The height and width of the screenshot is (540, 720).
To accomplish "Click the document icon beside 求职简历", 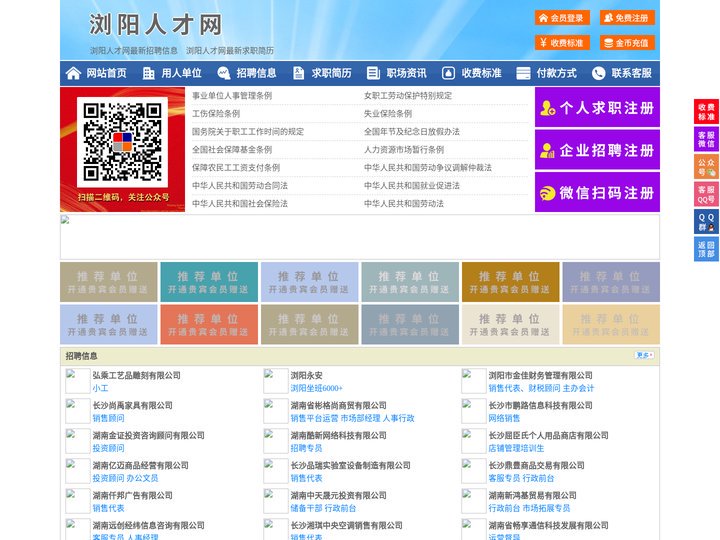I will [298, 73].
